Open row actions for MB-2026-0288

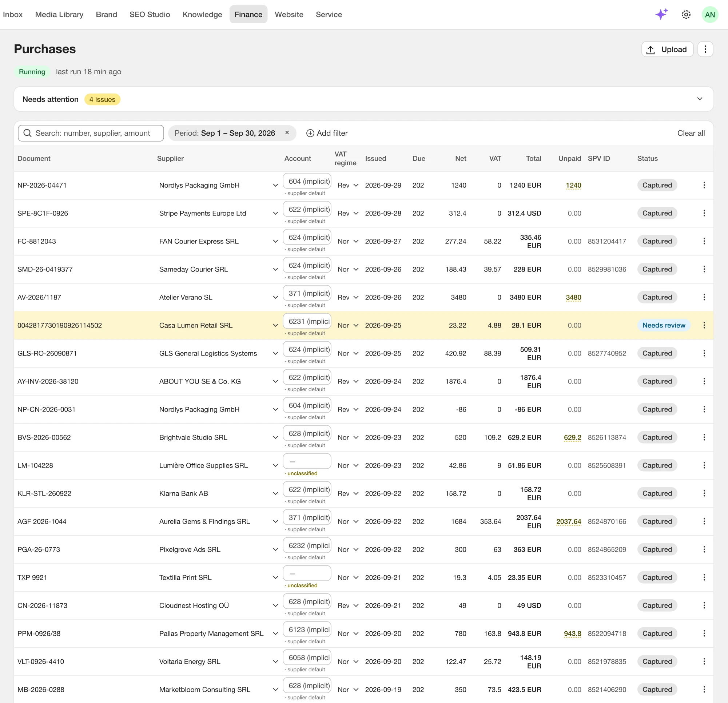[704, 690]
